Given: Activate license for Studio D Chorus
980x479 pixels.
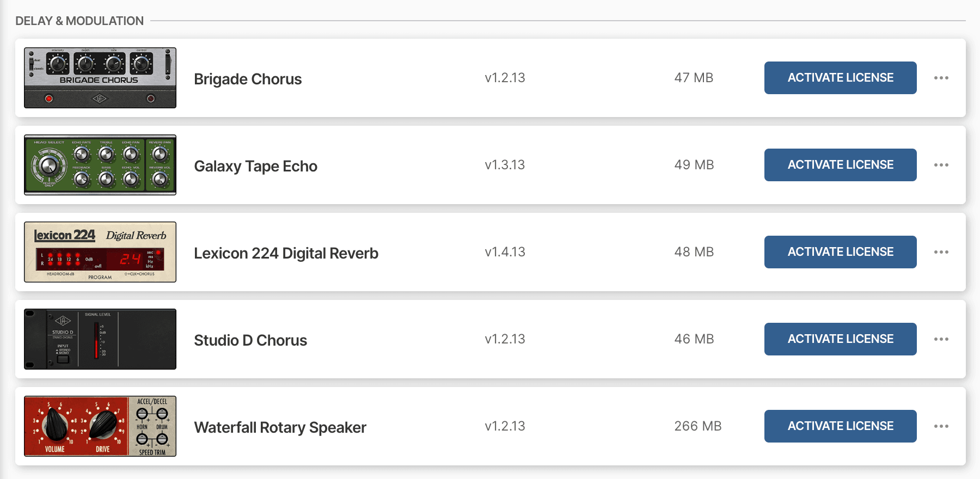Looking at the screenshot, I should pos(840,339).
